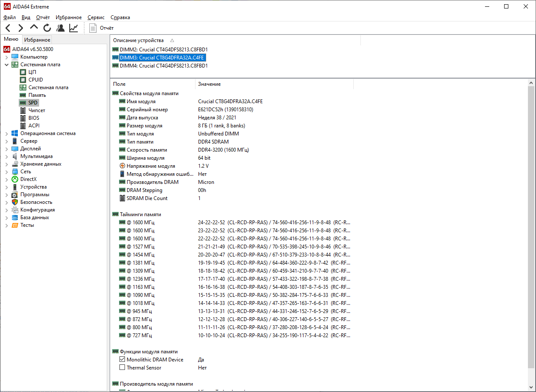The image size is (536, 392).
Task: Click the Программы icon
Action: (x=15, y=195)
